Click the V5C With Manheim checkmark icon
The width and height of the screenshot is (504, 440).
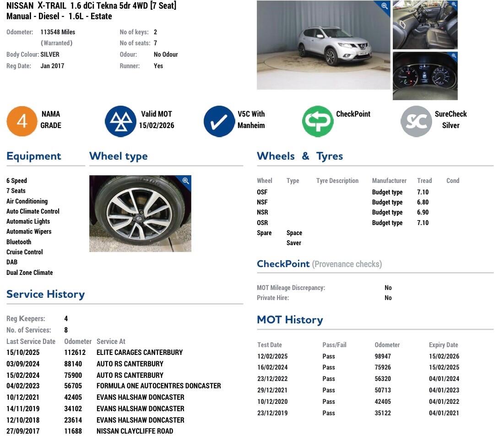219,121
